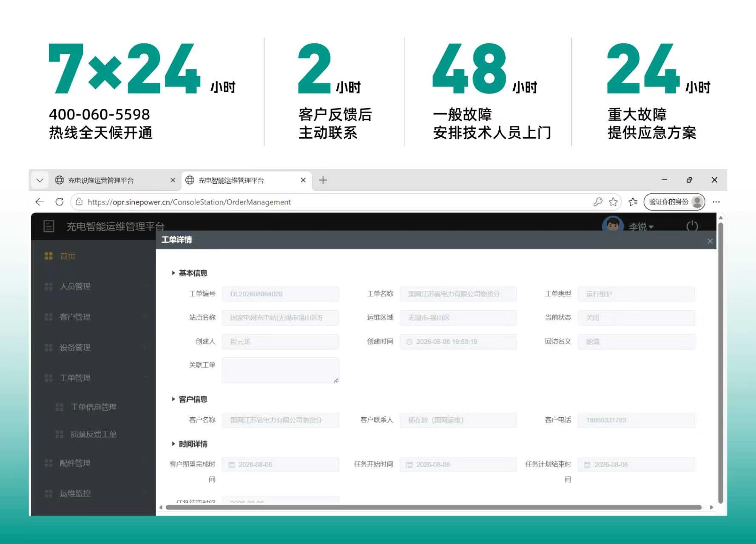
Task: Open 任务计划结束时间 date picker
Action: [x=636, y=465]
